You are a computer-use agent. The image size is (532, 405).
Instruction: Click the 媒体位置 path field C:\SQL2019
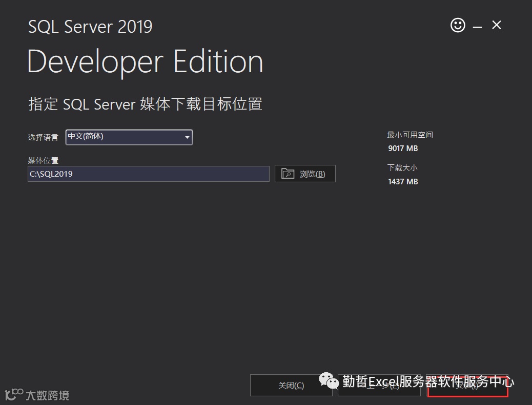149,174
